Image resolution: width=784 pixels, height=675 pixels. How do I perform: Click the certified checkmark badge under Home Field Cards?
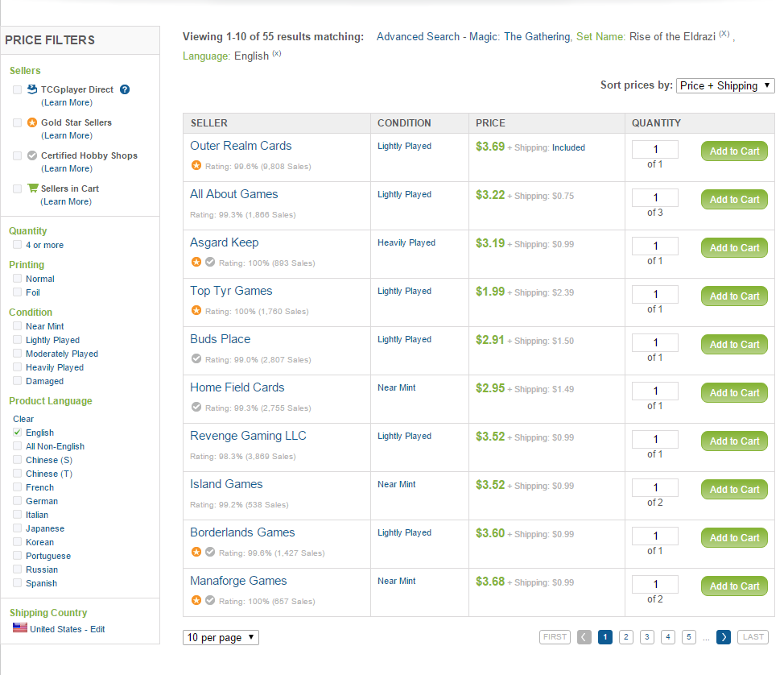196,407
